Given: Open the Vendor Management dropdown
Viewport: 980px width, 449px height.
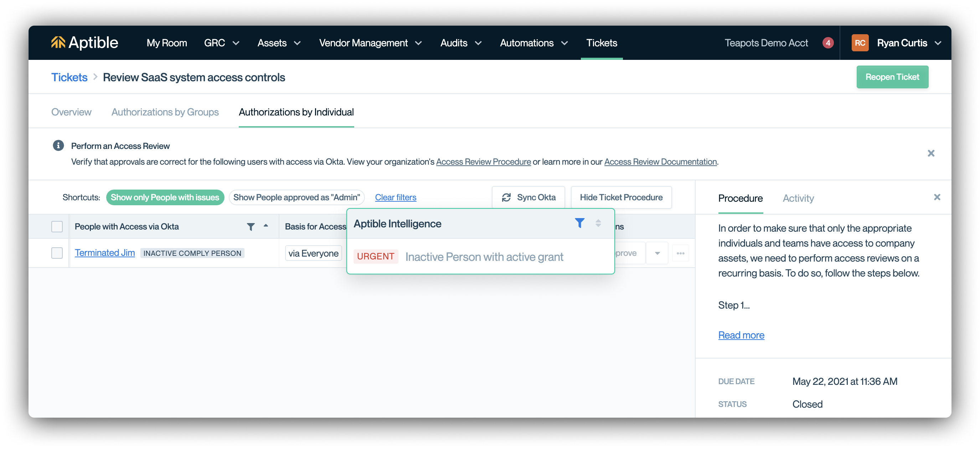Looking at the screenshot, I should coord(370,43).
